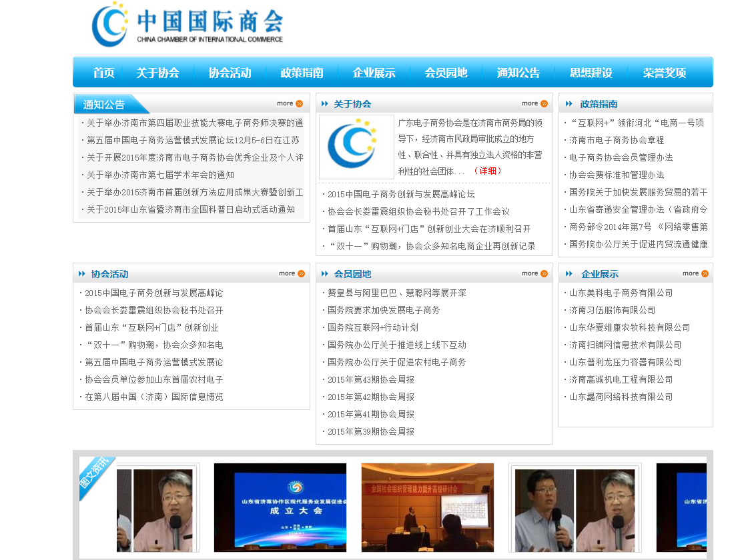Viewport: 754px width, 560px height.
Task: Open 国务院互联网+行动计划 article
Action: pos(373,327)
